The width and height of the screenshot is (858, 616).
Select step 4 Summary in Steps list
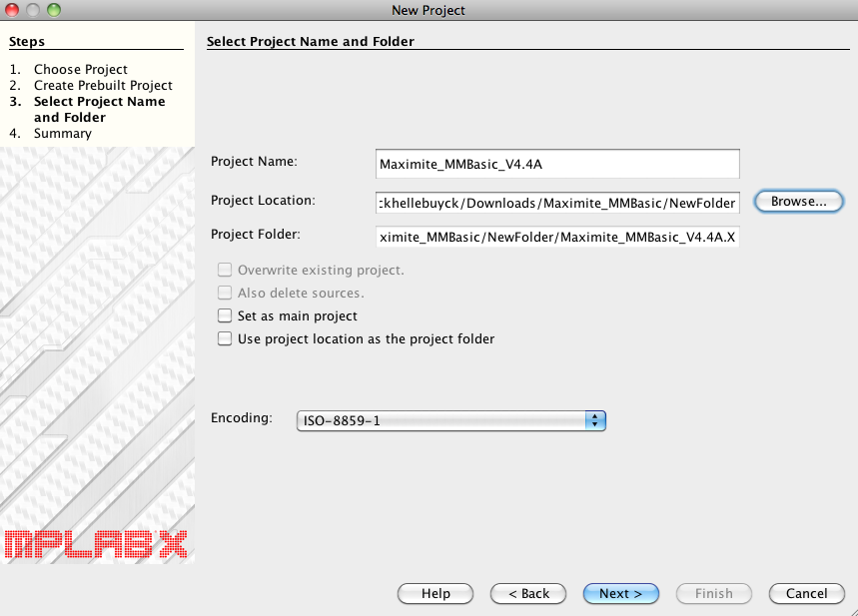point(62,134)
